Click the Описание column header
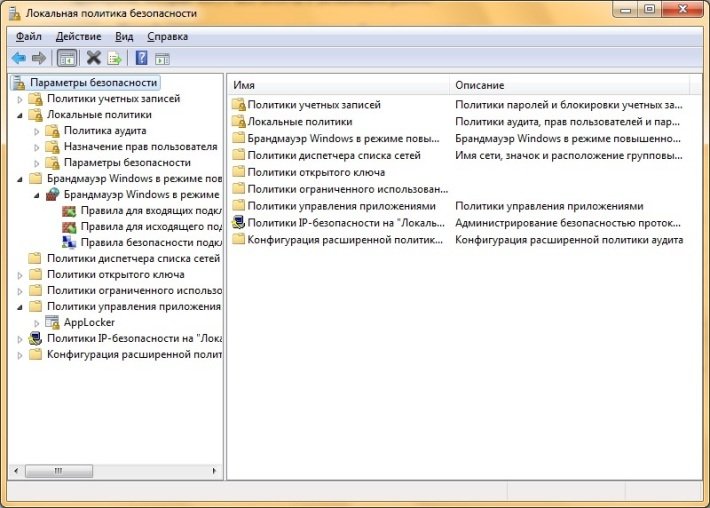The image size is (710, 508). [x=570, y=85]
